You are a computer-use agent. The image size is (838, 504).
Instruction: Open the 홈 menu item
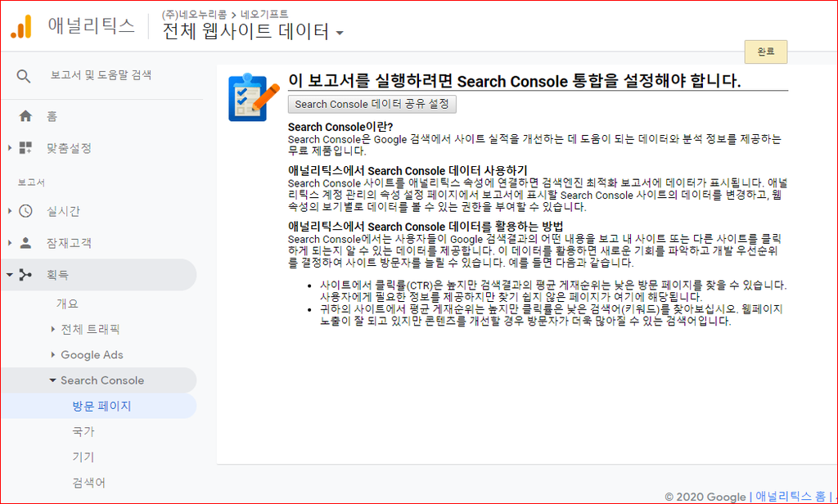pyautogui.click(x=52, y=116)
